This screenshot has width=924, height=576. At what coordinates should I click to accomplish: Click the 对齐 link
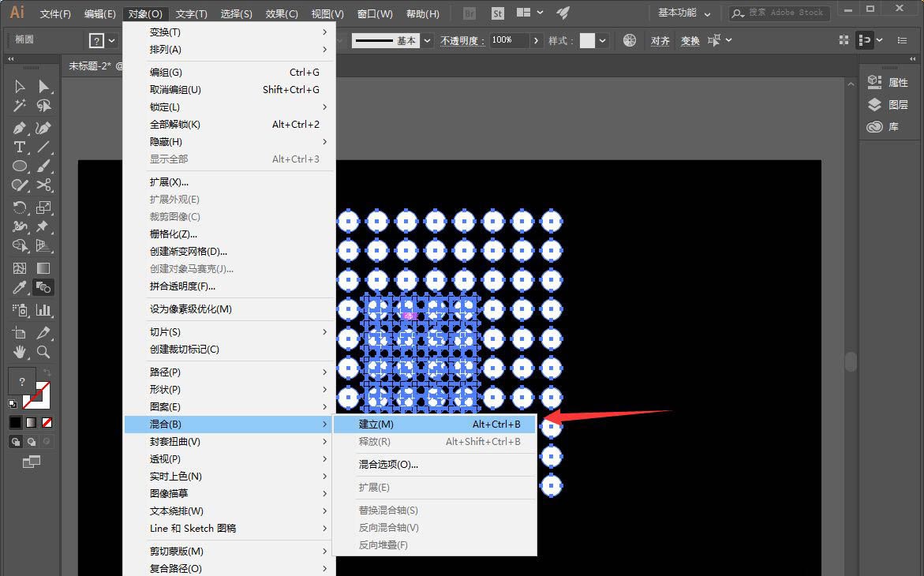coord(660,39)
